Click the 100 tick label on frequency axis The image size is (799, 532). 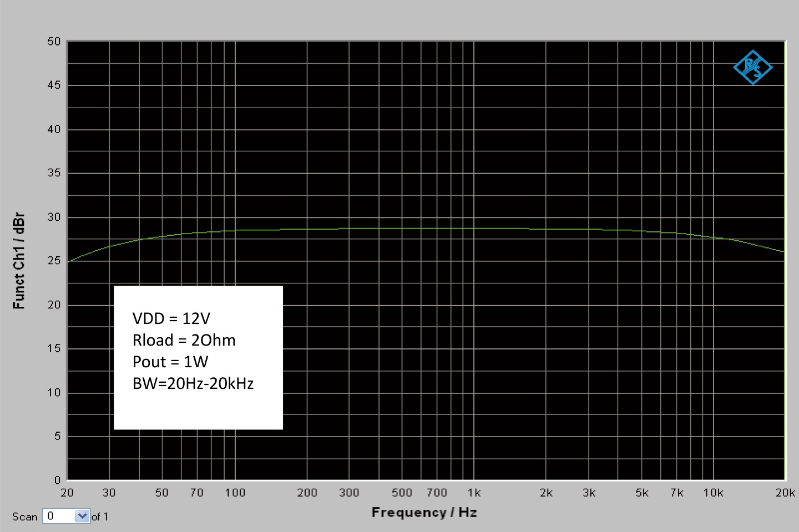(235, 493)
